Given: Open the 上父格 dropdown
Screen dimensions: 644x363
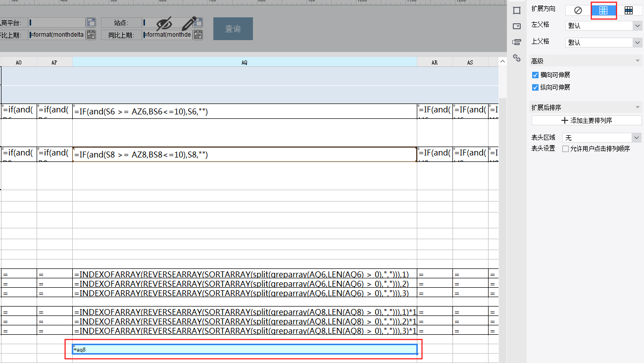Looking at the screenshot, I should click(x=603, y=43).
